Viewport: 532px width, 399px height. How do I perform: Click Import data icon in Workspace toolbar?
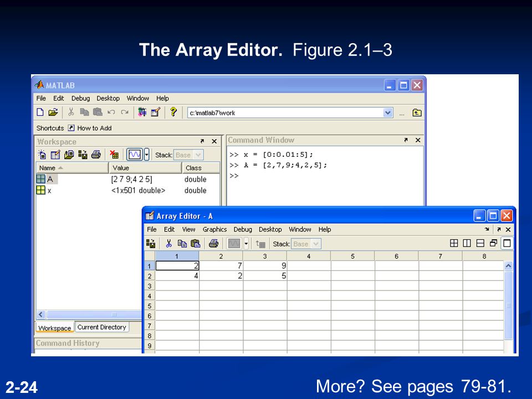coord(69,155)
